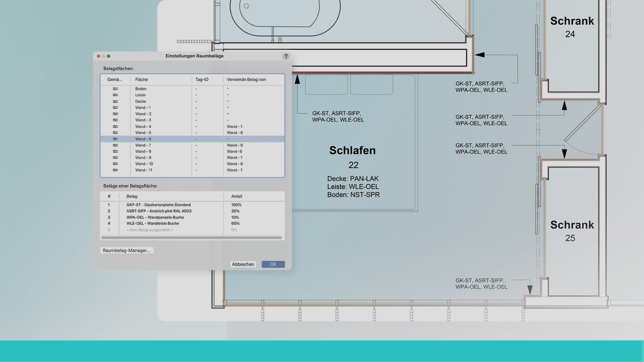
Task: Click Boden: NST-SPR text in plan
Action: (353, 195)
